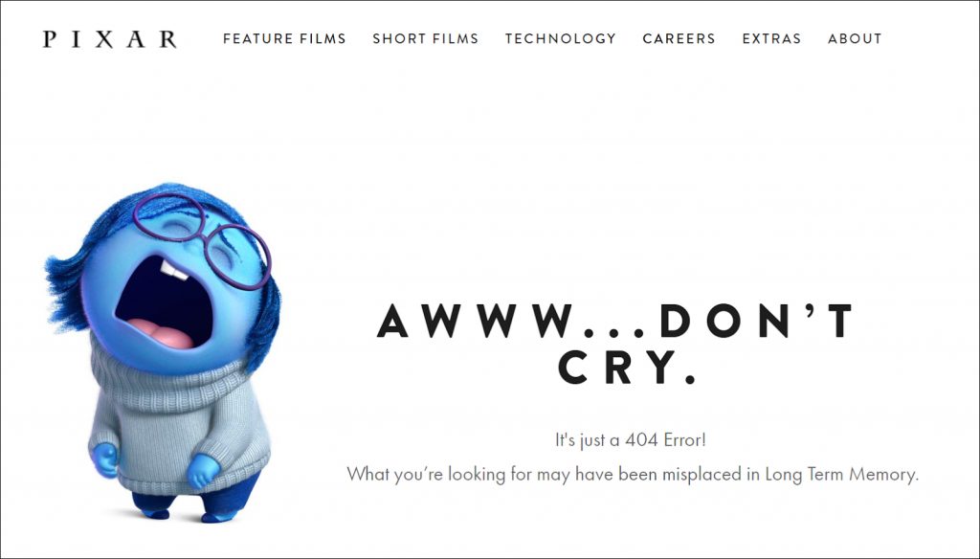Screen dimensions: 980x559
Task: Click the white teeth in Sadness's mouth
Action: point(173,270)
